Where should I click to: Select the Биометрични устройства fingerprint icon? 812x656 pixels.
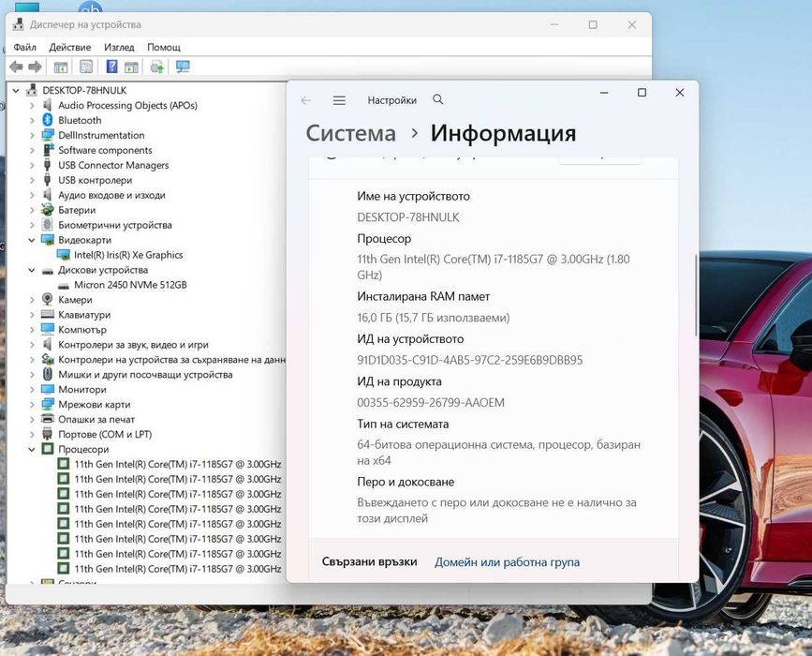point(48,225)
